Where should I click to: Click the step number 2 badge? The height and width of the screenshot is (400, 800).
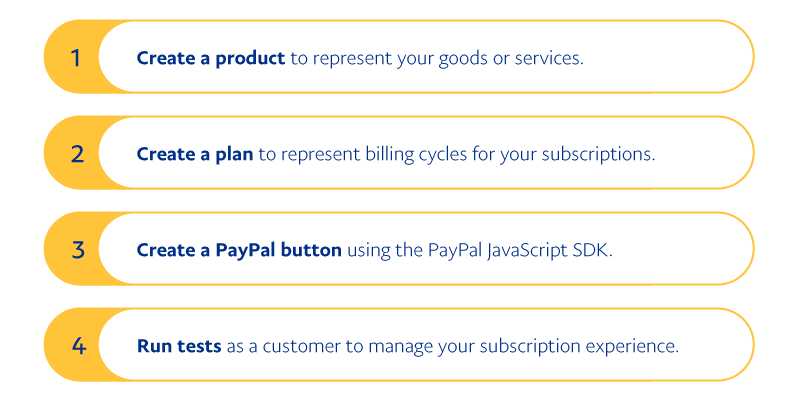pyautogui.click(x=76, y=153)
